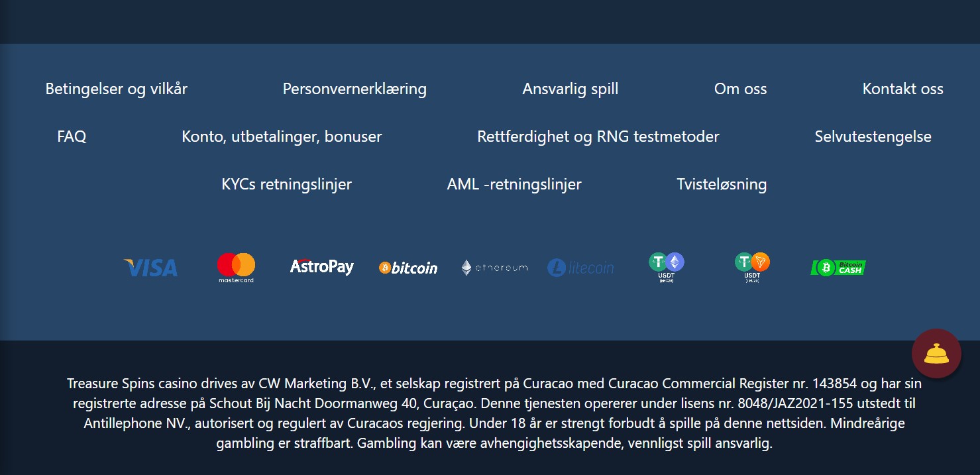Choose the AstroPay payment logo
This screenshot has width=980, height=475.
322,267
